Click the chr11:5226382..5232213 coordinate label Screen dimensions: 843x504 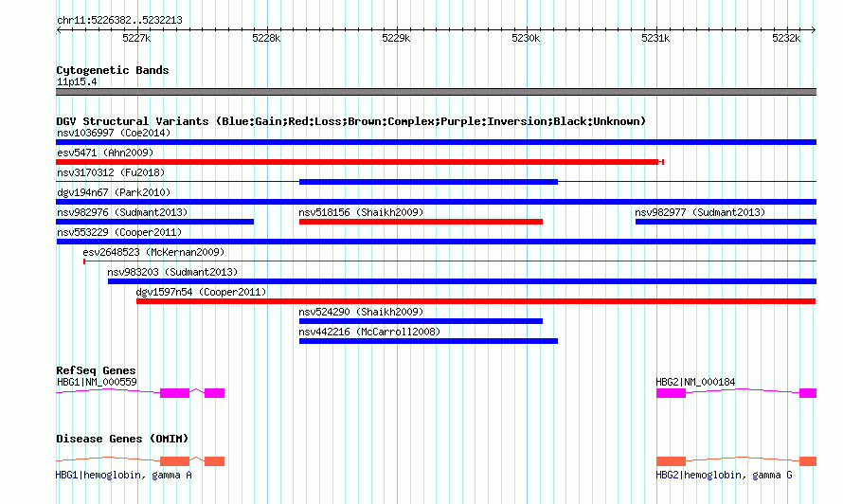pyautogui.click(x=119, y=20)
